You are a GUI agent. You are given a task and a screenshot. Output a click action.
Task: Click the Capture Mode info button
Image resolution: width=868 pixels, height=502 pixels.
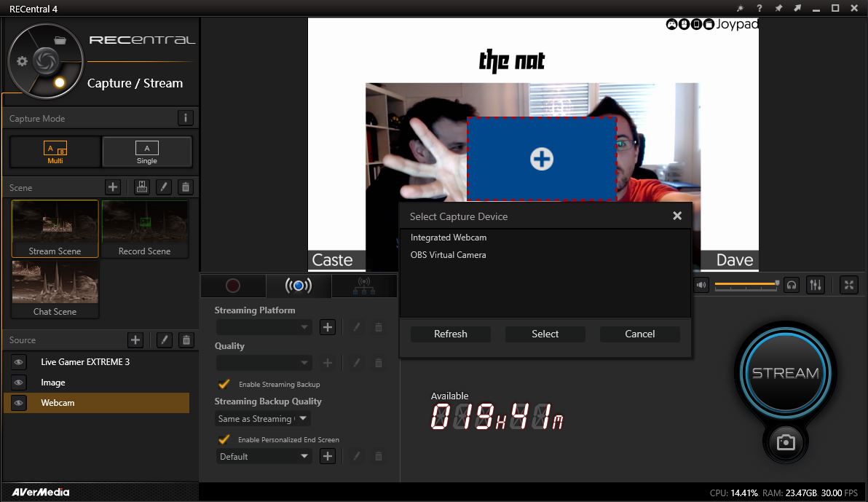pos(186,117)
